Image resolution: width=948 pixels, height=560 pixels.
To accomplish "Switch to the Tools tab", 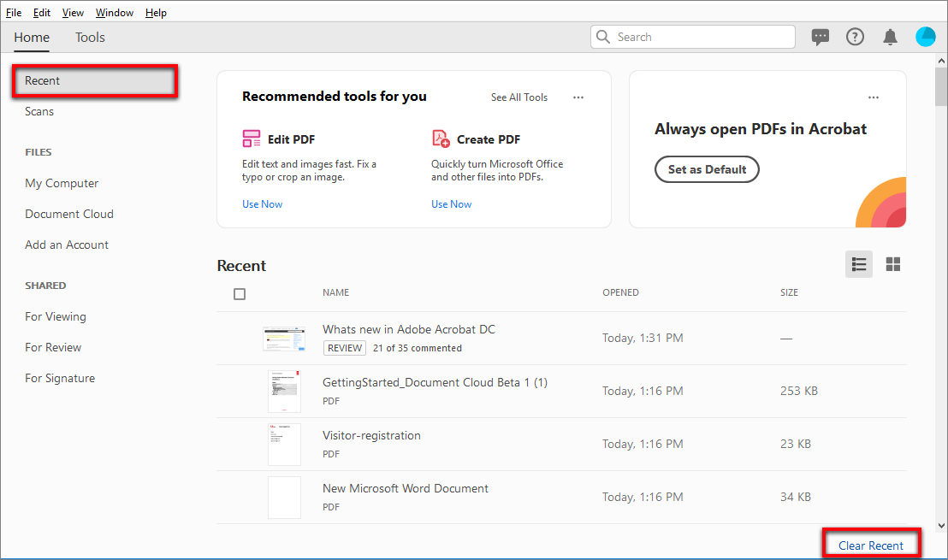I will point(90,38).
